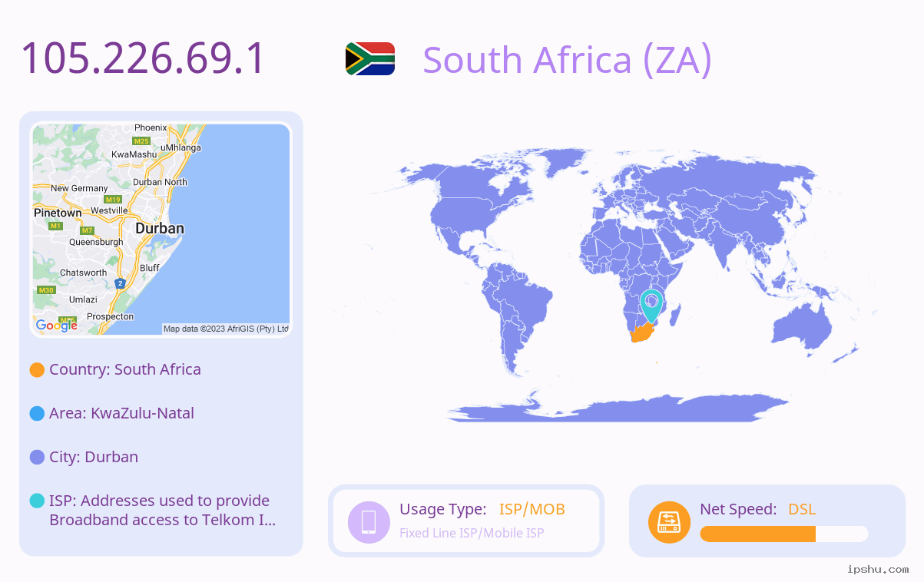The image size is (924, 582).
Task: Click the orange Net Speed drive icon
Action: pyautogui.click(x=669, y=522)
